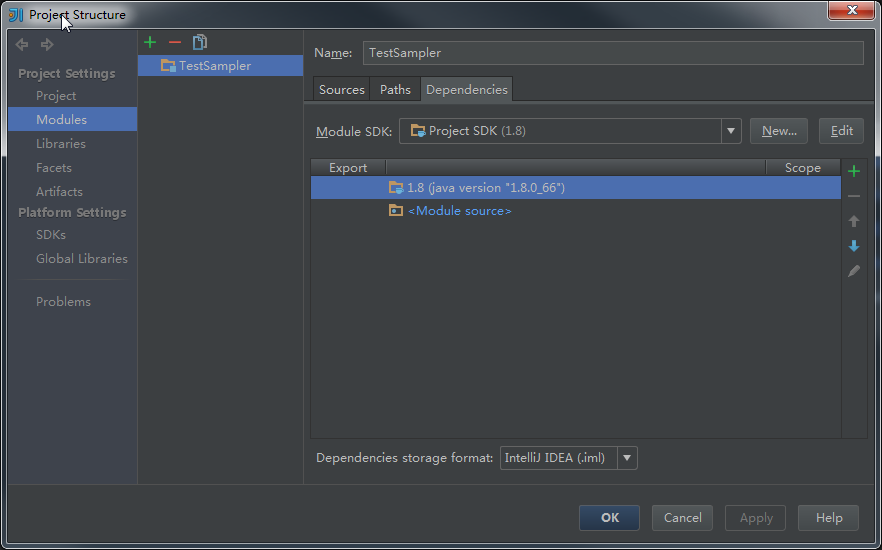The height and width of the screenshot is (550, 882).
Task: Click the Export column header
Action: pos(348,168)
